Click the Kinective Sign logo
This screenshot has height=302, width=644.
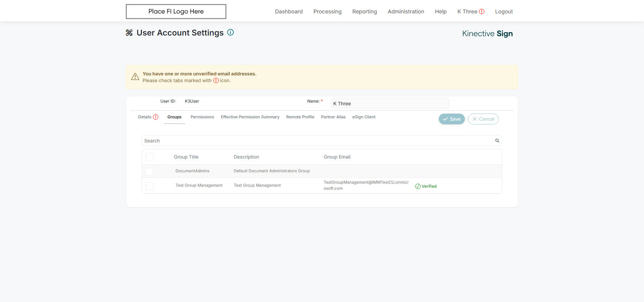(487, 34)
